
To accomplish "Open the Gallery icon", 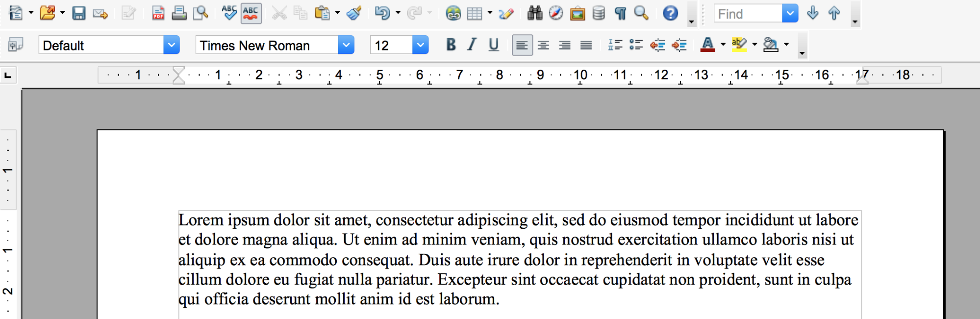I will coord(578,13).
